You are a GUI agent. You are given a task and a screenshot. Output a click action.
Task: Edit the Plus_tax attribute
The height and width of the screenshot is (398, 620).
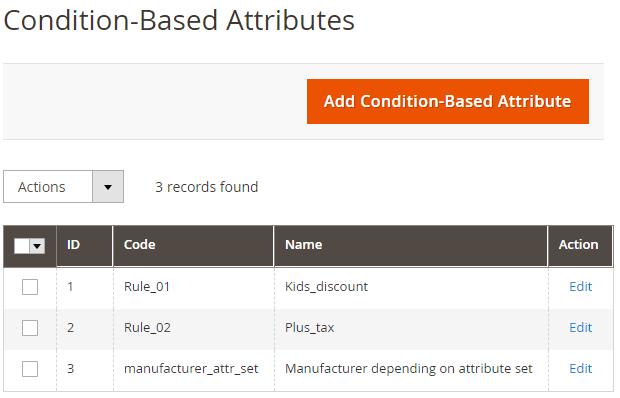580,328
